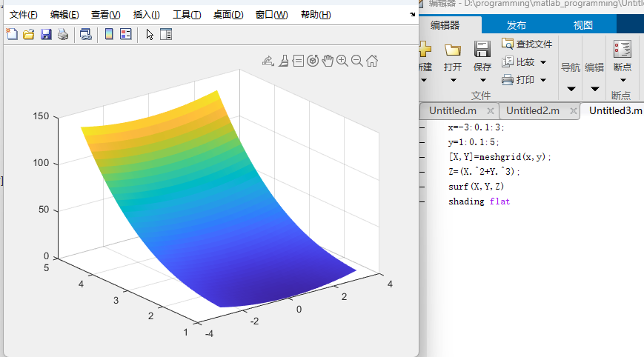Expand the Save (保存) dropdown arrow

(483, 80)
